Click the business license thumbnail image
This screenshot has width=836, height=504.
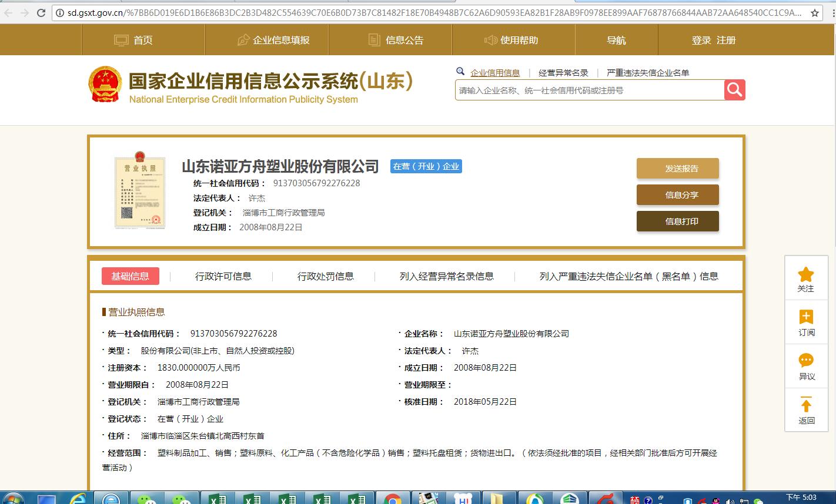tap(139, 191)
